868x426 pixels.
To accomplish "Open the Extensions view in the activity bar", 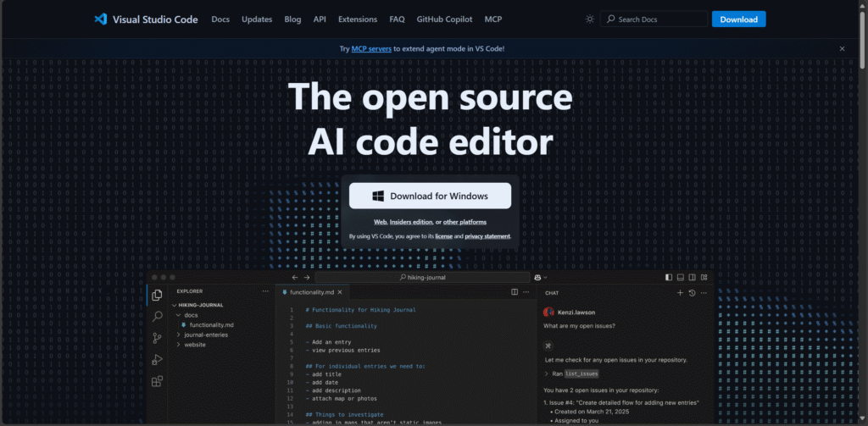I will (157, 381).
